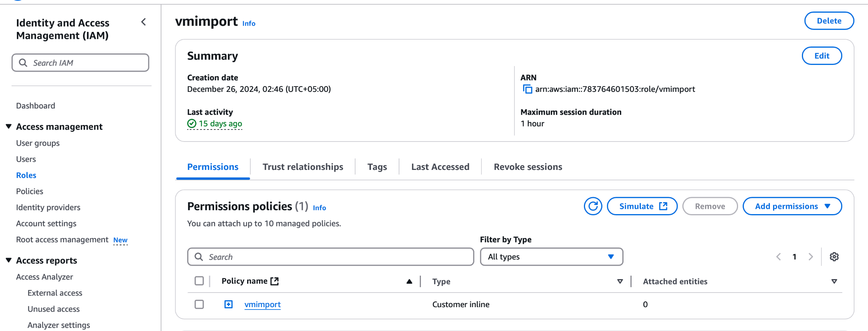The width and height of the screenshot is (868, 331).
Task: Open the Add permissions dropdown
Action: pos(792,206)
